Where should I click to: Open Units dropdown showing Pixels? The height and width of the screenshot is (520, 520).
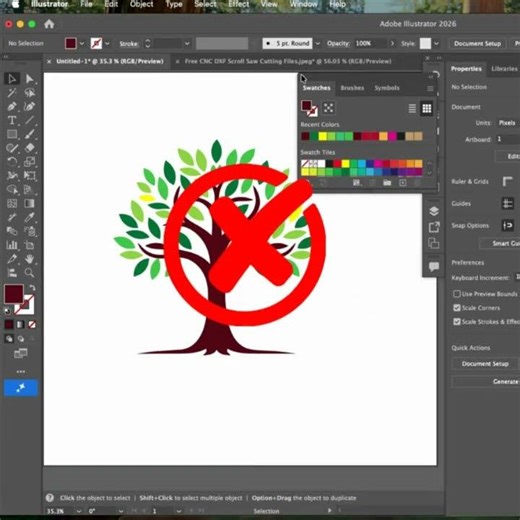pyautogui.click(x=508, y=123)
